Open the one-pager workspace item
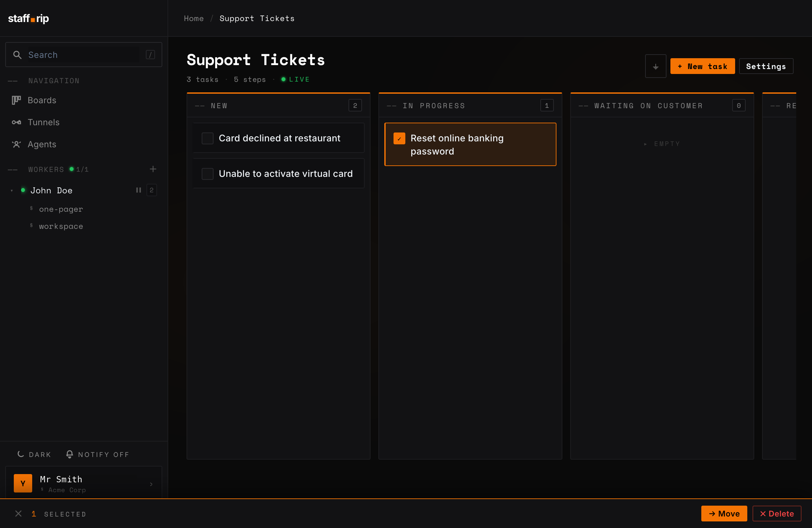The width and height of the screenshot is (812, 528). click(x=61, y=209)
